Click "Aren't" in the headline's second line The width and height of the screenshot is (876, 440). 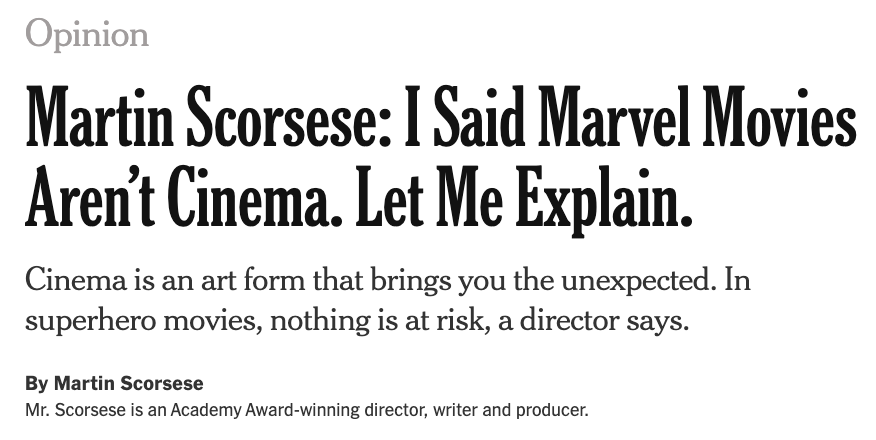click(90, 196)
